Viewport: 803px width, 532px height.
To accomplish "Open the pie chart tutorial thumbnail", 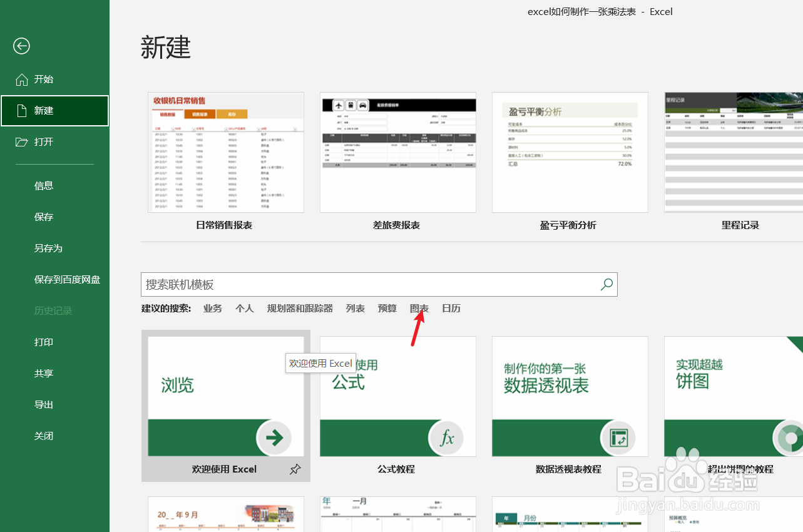I will click(x=734, y=397).
